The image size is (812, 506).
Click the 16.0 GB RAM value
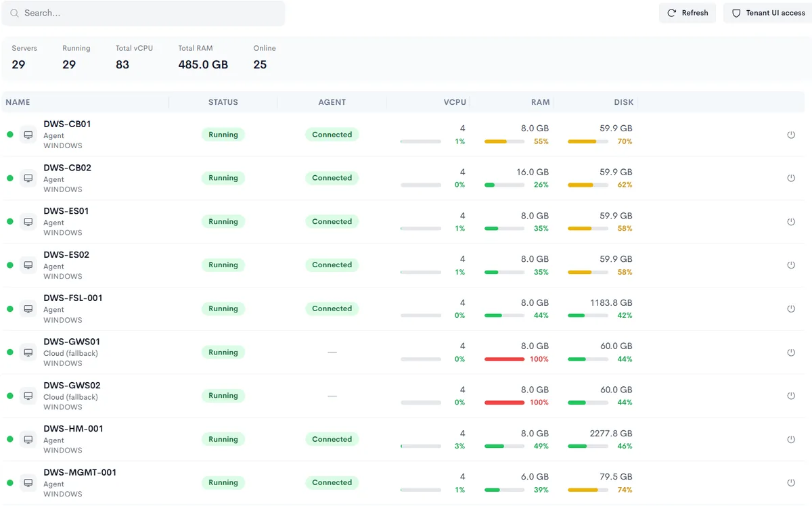533,172
